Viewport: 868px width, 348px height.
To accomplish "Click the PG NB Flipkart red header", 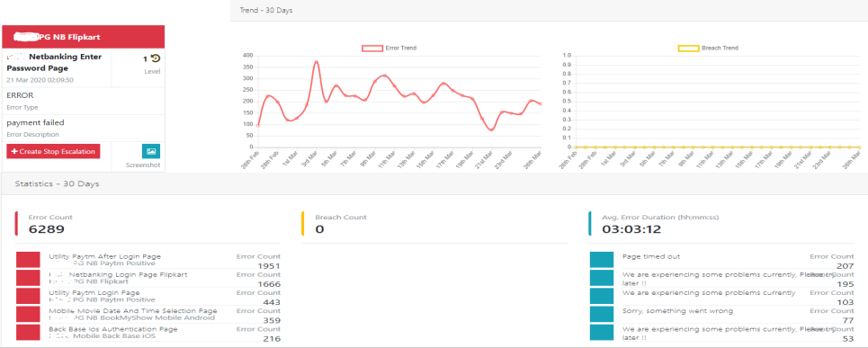I will pos(84,37).
